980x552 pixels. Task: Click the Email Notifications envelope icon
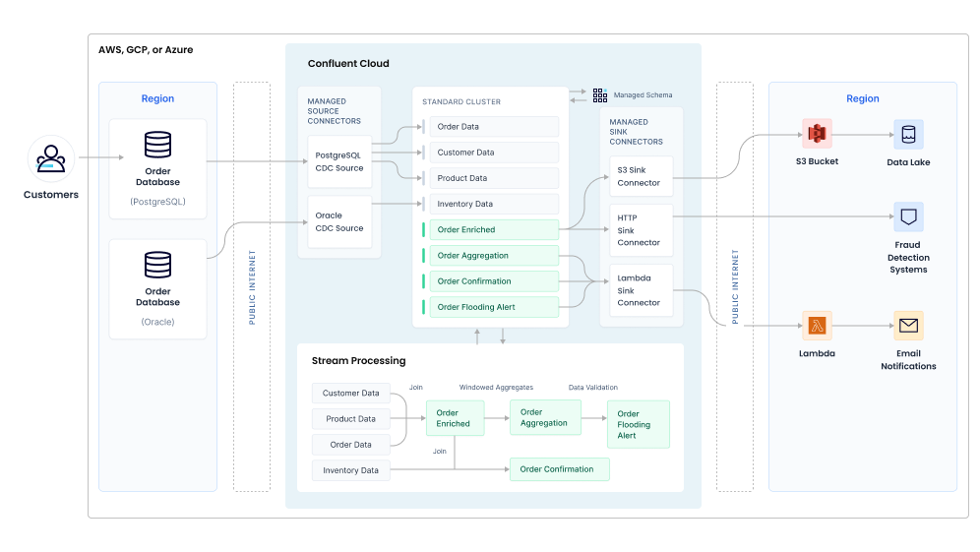point(908,326)
